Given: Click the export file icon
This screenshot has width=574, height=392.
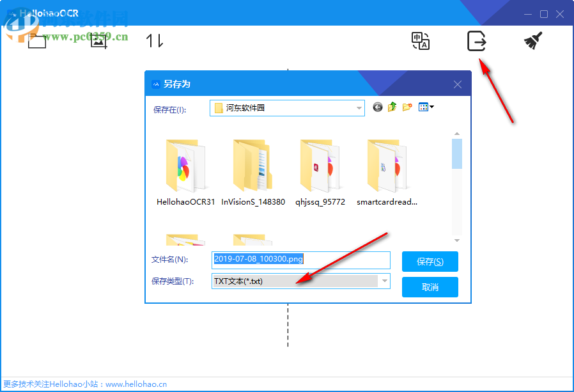Looking at the screenshot, I should [x=477, y=41].
